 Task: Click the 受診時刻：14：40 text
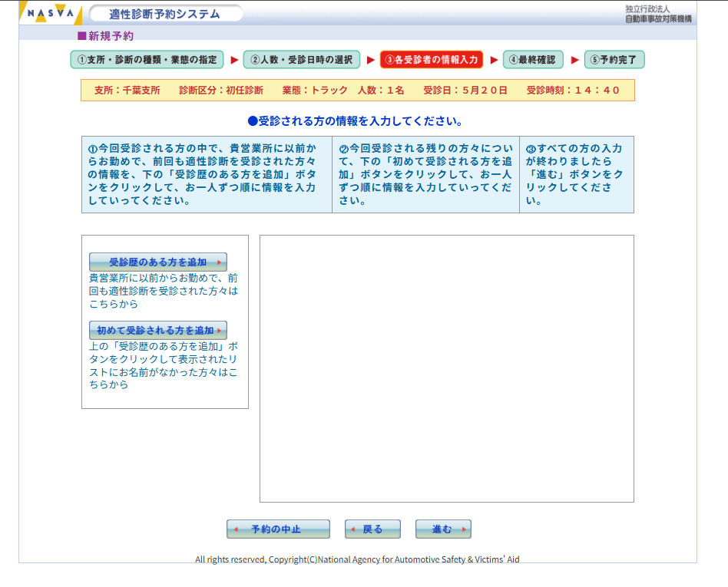pos(573,90)
